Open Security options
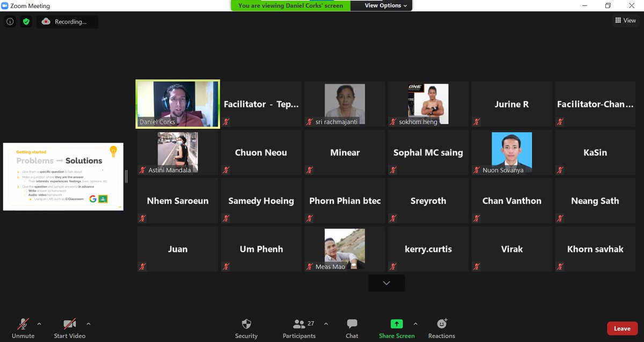 coord(246,328)
